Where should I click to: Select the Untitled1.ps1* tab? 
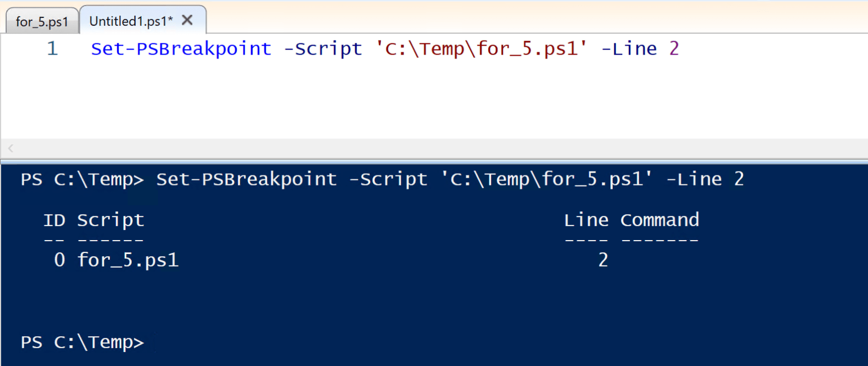click(129, 20)
